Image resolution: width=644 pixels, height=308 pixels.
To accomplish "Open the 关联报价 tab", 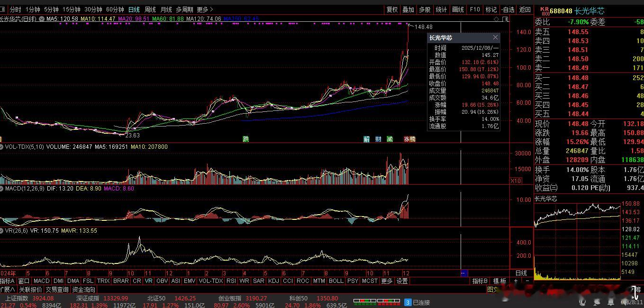I will pyautogui.click(x=30, y=290).
